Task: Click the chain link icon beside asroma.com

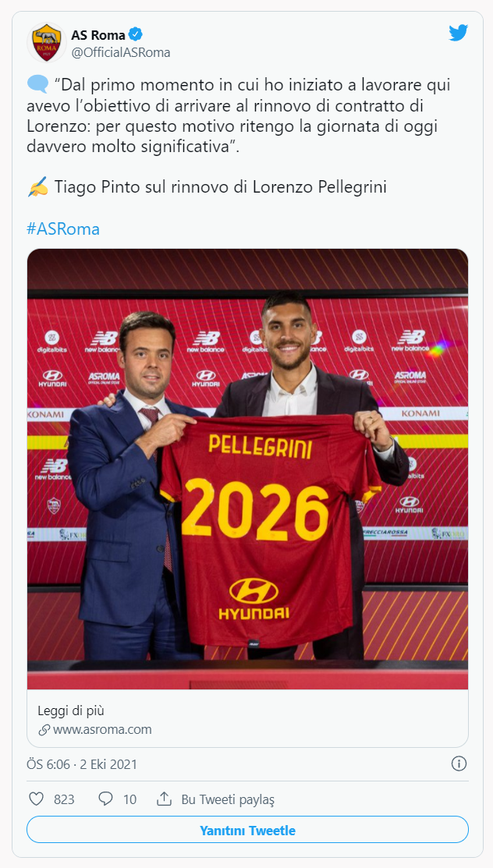Action: 44,730
